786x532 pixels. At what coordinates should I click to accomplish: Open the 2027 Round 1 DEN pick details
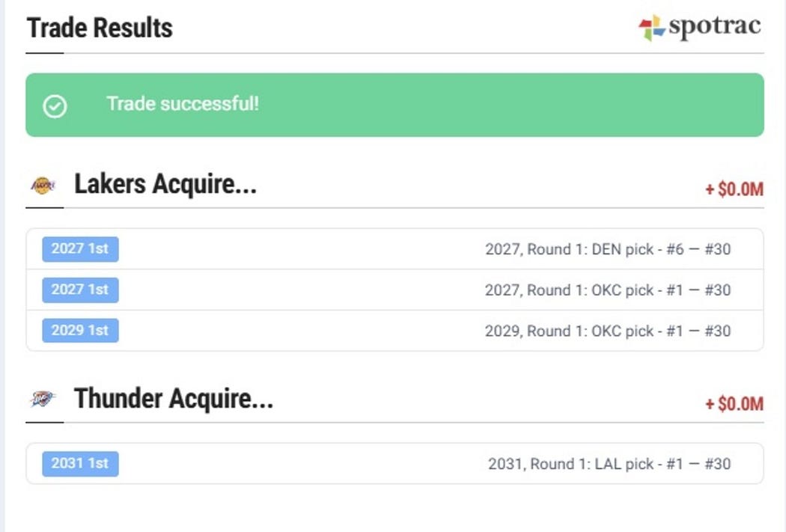607,249
